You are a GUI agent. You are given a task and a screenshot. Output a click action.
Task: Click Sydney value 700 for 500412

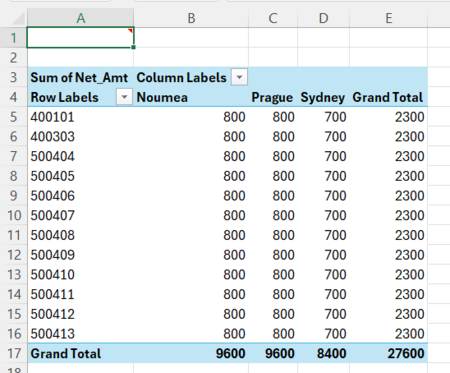point(323,314)
